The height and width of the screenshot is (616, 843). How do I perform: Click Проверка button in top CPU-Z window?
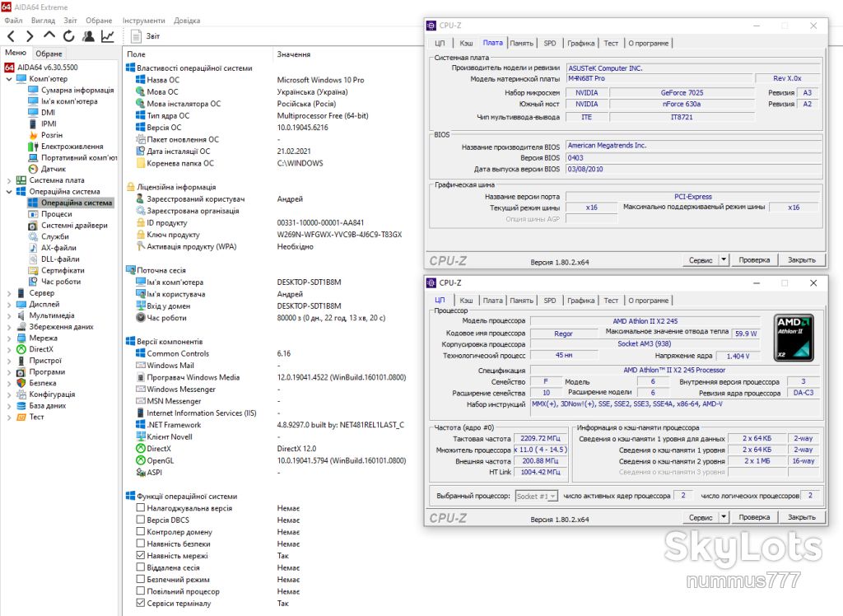[754, 260]
